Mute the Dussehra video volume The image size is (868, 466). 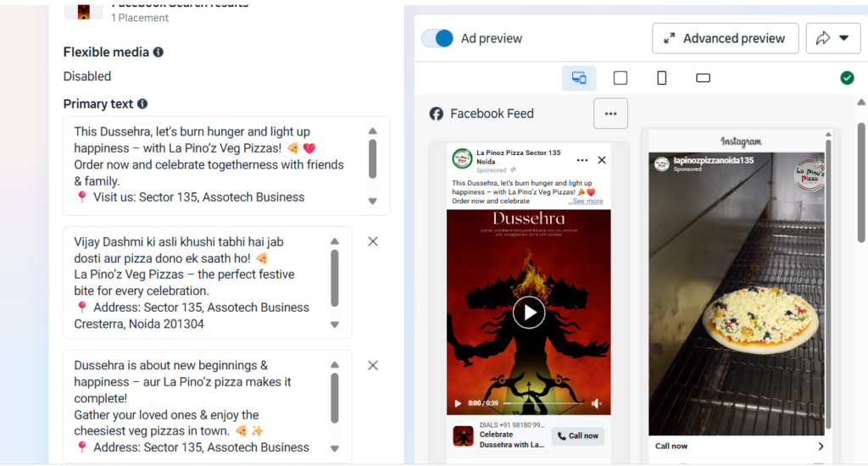[x=597, y=404]
